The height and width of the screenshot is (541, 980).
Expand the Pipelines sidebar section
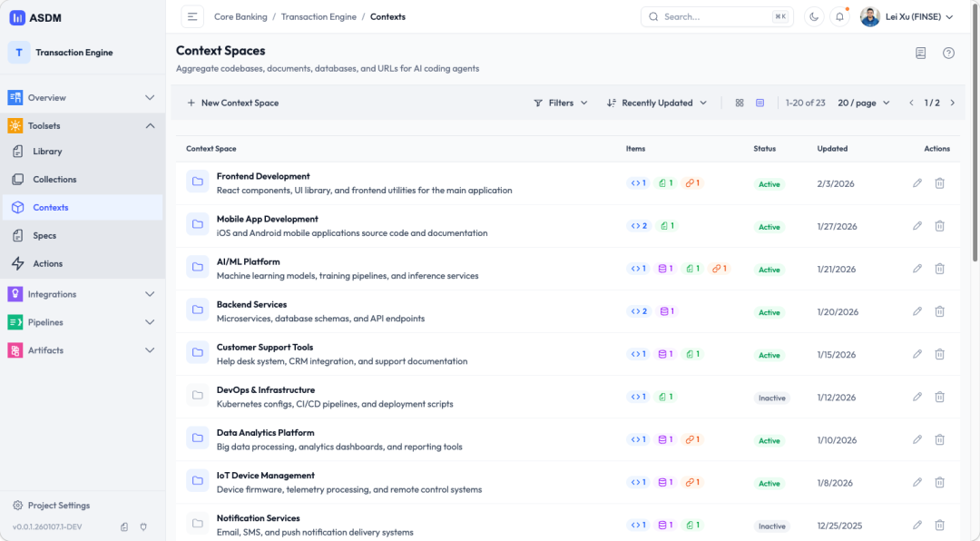pos(82,322)
